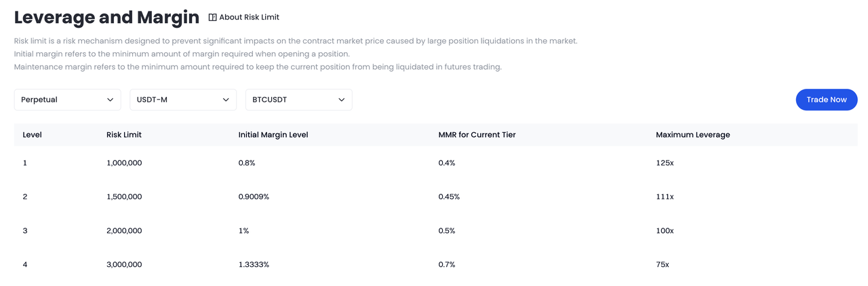Open the About Risk Limit link
The height and width of the screenshot is (286, 868).
[x=249, y=17]
